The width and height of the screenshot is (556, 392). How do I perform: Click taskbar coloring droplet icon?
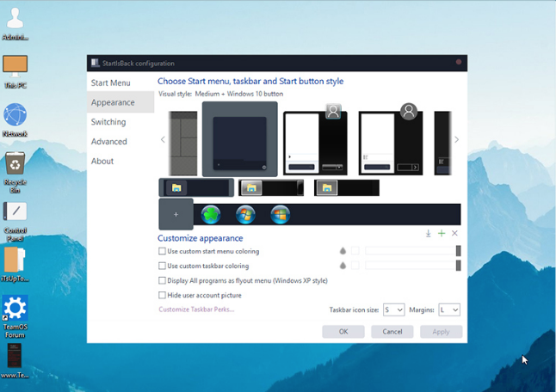(343, 266)
